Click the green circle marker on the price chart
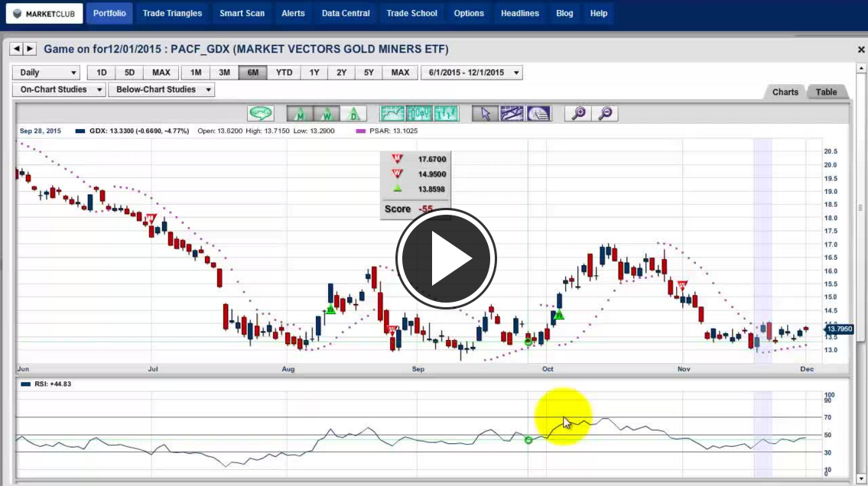The width and height of the screenshot is (868, 486). pos(528,342)
